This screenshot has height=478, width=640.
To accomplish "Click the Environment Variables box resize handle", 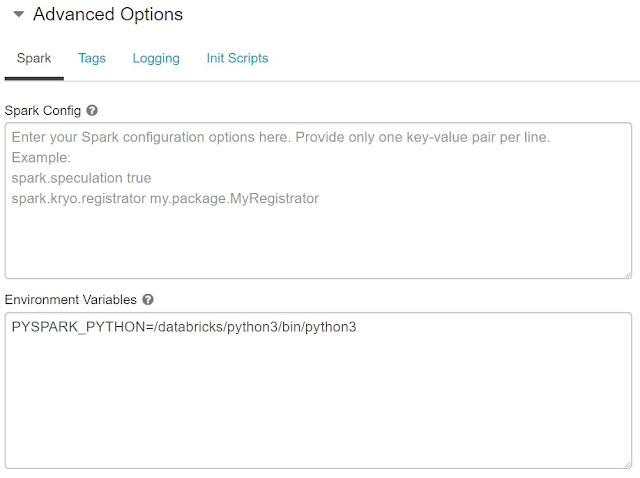I will 626,463.
